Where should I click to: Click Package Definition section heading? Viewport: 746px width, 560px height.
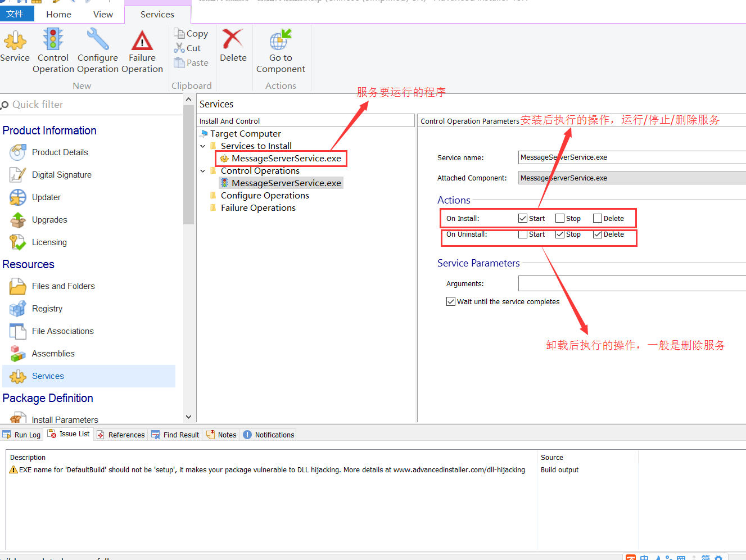point(48,398)
